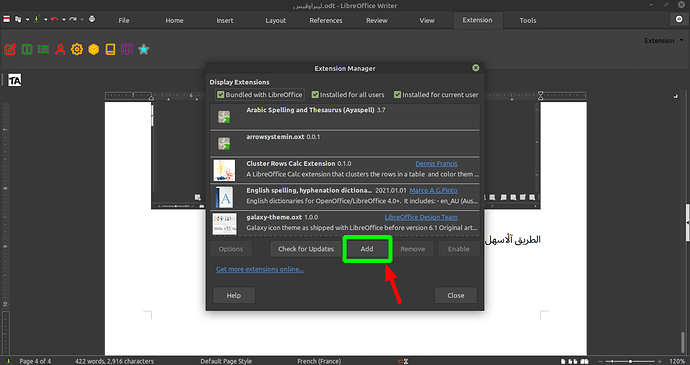Click zoom in plus in status bar
This screenshot has width=690, height=365.
(659, 361)
